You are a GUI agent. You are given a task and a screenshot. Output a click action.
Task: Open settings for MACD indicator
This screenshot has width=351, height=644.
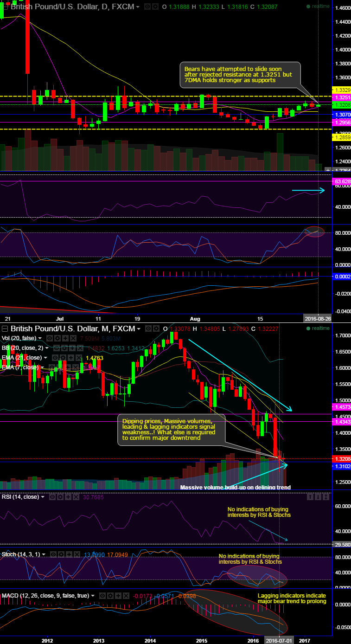tap(110, 596)
